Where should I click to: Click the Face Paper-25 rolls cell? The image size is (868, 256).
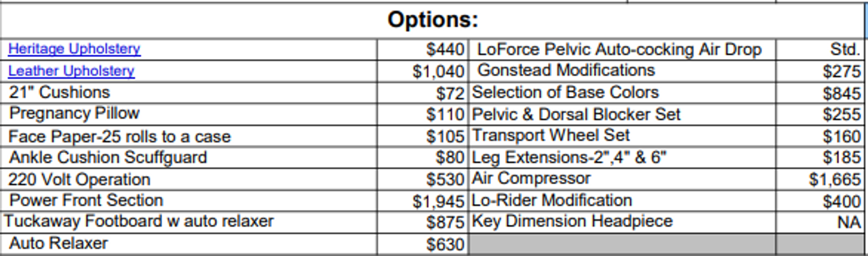pyautogui.click(x=189, y=136)
